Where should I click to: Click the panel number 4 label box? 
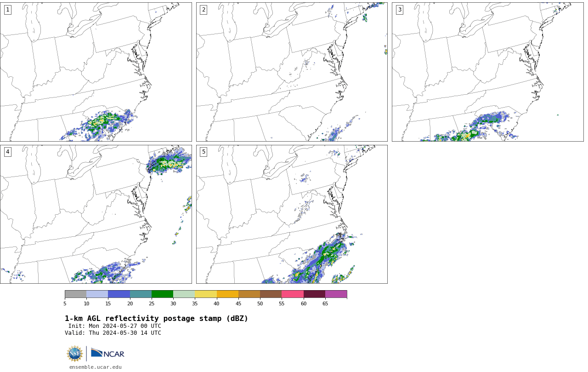coord(7,152)
